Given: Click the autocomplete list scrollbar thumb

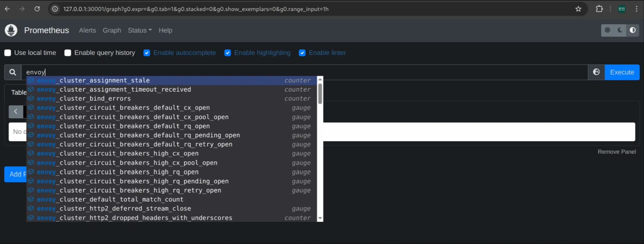Looking at the screenshot, I should pyautogui.click(x=320, y=94).
